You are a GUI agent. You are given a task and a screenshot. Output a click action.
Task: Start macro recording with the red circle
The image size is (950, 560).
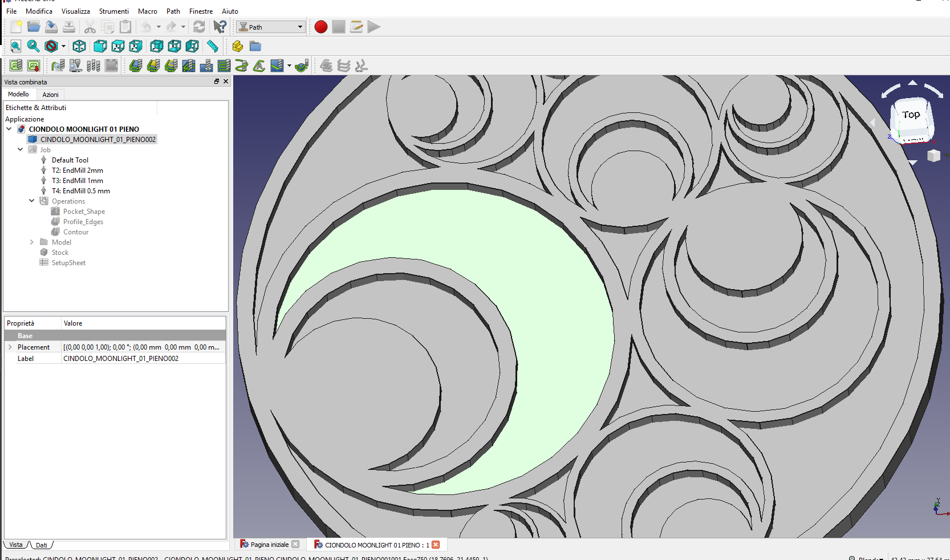[x=321, y=27]
